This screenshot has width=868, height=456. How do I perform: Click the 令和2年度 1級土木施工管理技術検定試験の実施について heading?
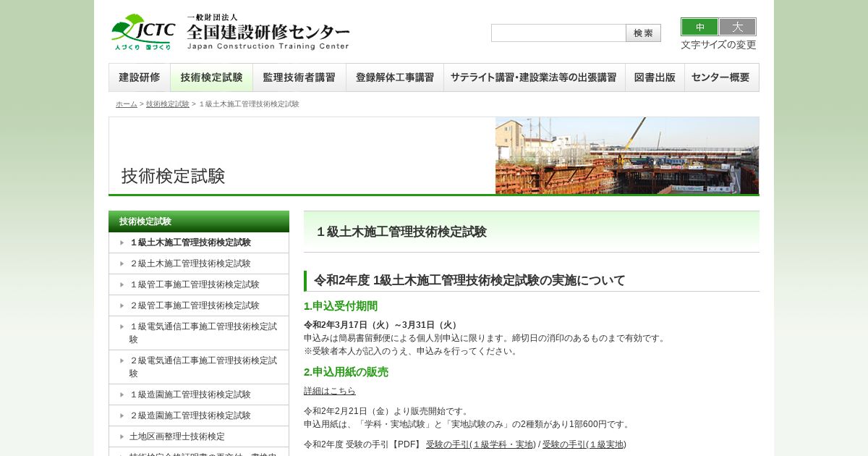coord(469,280)
